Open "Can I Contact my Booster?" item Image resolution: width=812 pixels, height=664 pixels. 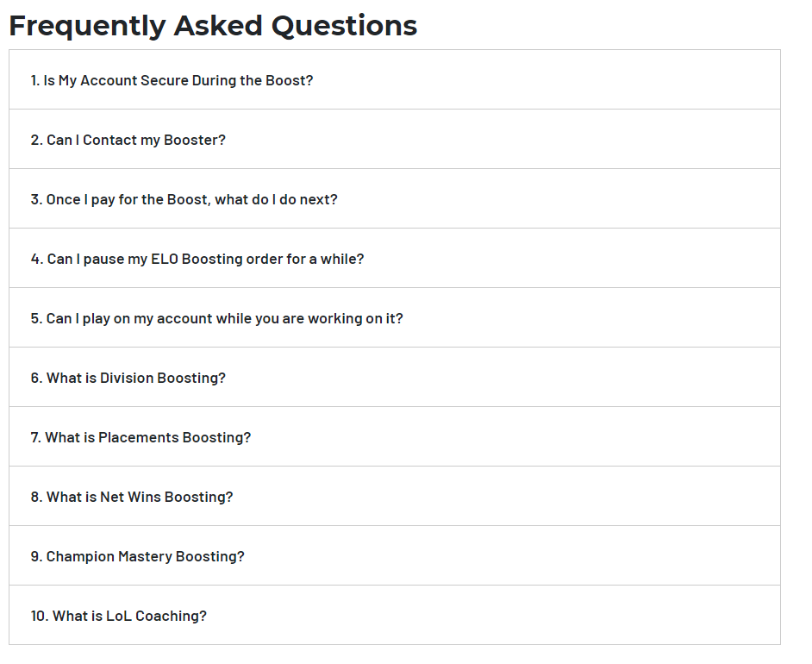click(x=395, y=140)
